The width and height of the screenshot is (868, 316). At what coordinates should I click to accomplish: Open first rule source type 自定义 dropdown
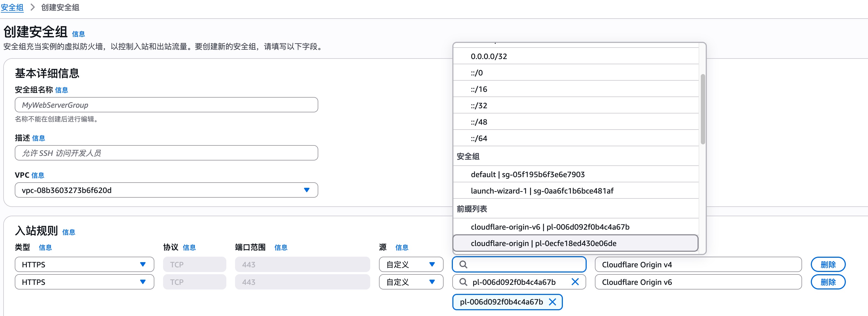tap(411, 265)
